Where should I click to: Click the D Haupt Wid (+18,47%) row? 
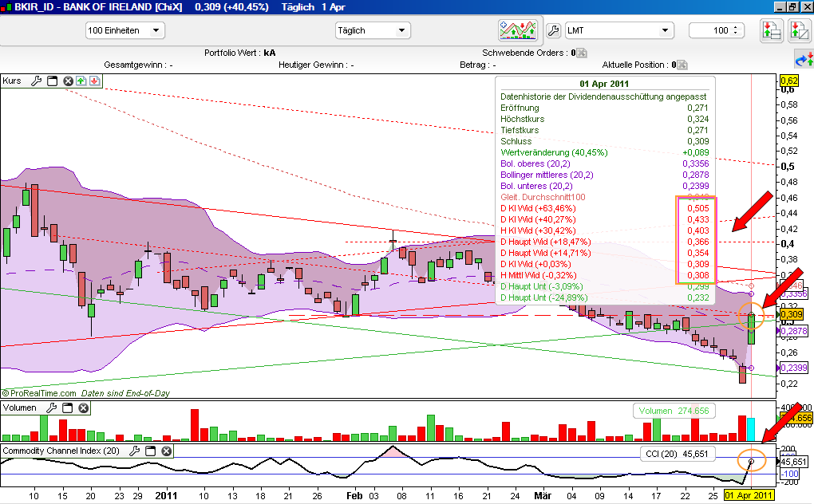pos(604,242)
